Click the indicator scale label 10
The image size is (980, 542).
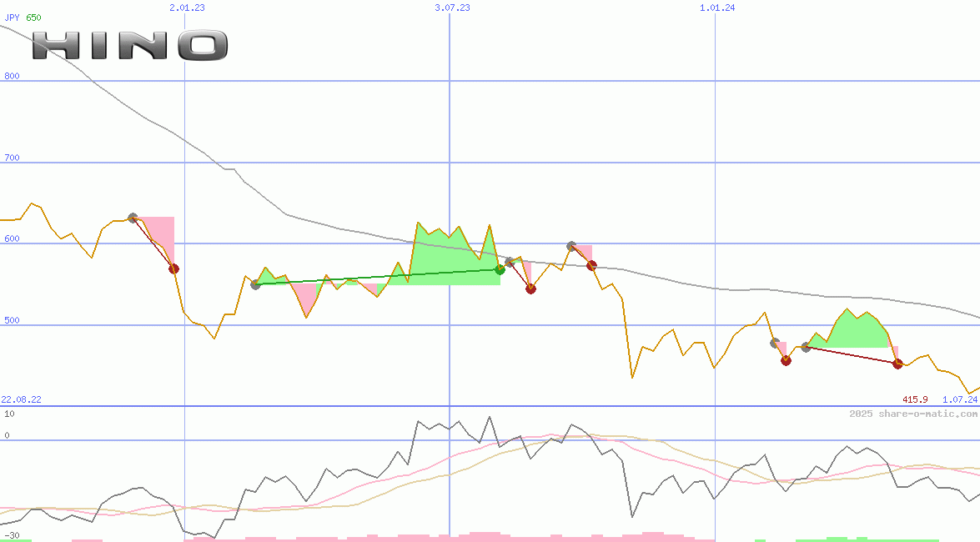tap(9, 414)
